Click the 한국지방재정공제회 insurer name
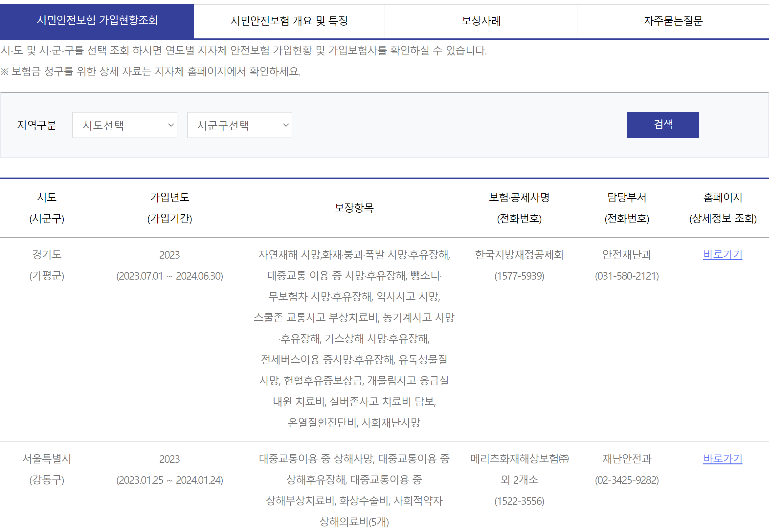 tap(520, 255)
